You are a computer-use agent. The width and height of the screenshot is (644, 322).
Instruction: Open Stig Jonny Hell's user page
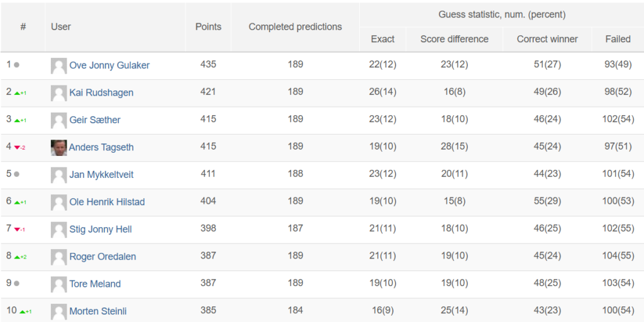coord(101,229)
